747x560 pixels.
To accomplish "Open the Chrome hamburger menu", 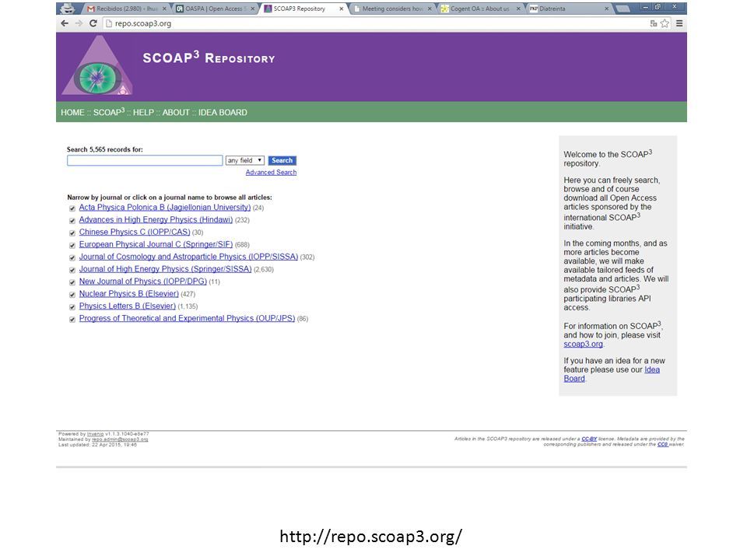I will point(679,23).
